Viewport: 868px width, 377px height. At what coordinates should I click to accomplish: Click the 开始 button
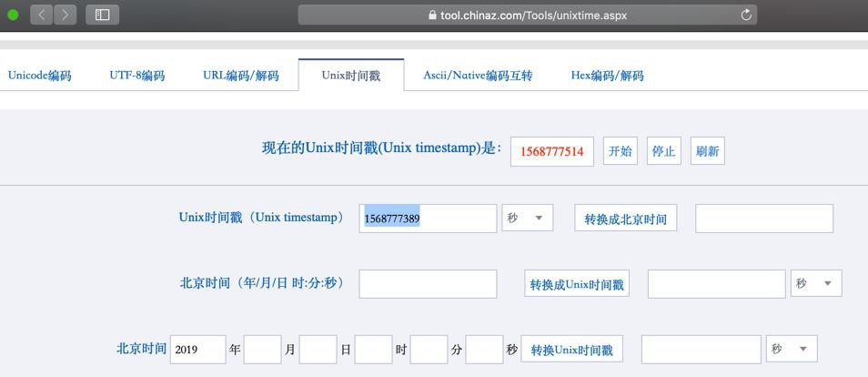pyautogui.click(x=620, y=151)
